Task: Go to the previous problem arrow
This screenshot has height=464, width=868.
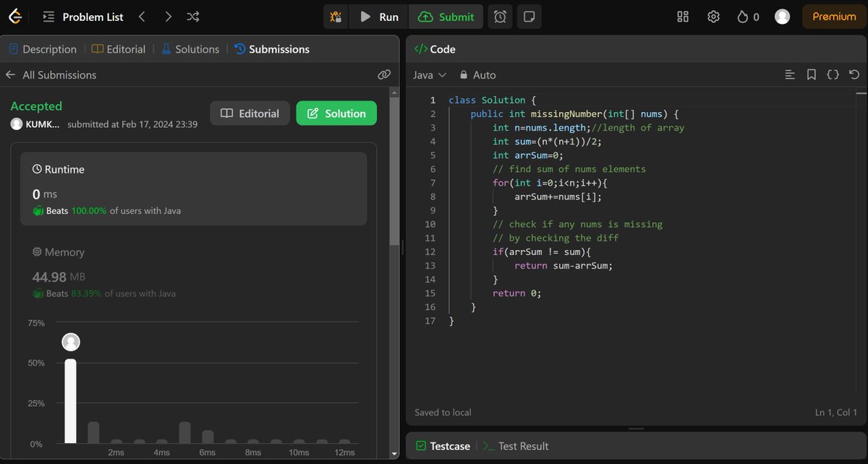Action: (142, 17)
